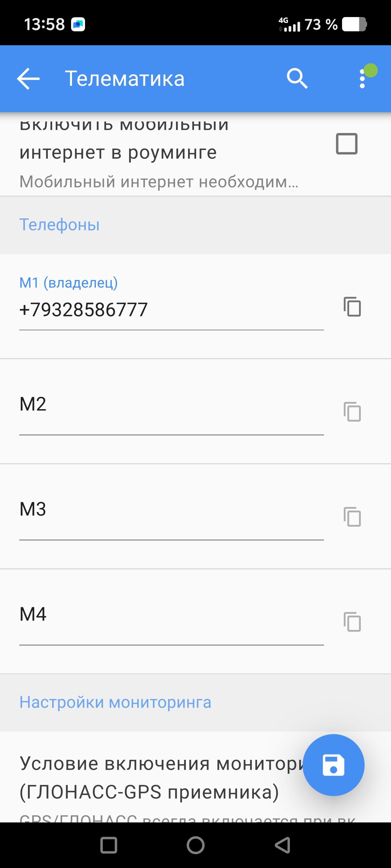The image size is (391, 868).
Task: Enable mobile internet in roaming checkbox
Action: pos(346,144)
